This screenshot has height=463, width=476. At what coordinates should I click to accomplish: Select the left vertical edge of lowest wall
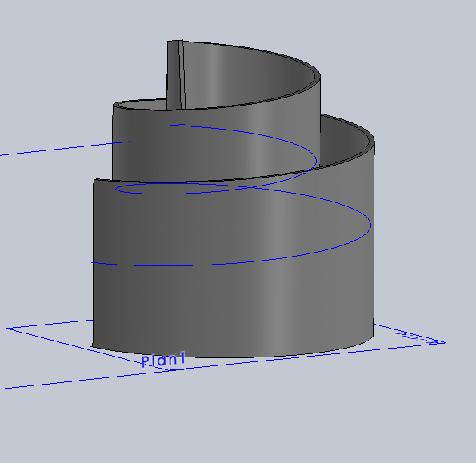[x=93, y=263]
